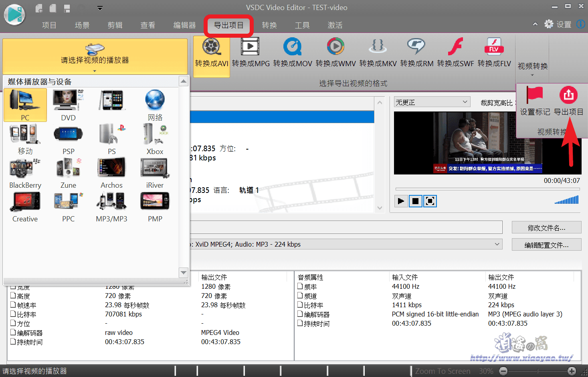Click the 设置标记 red flag icon
Viewport: 588px width, 377px height.
click(x=535, y=101)
